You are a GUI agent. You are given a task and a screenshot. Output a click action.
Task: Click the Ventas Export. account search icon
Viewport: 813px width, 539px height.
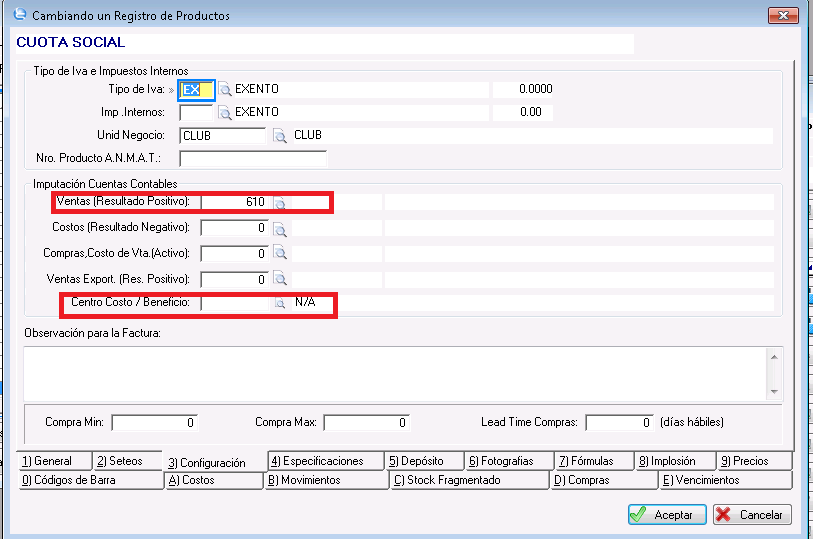(x=281, y=280)
